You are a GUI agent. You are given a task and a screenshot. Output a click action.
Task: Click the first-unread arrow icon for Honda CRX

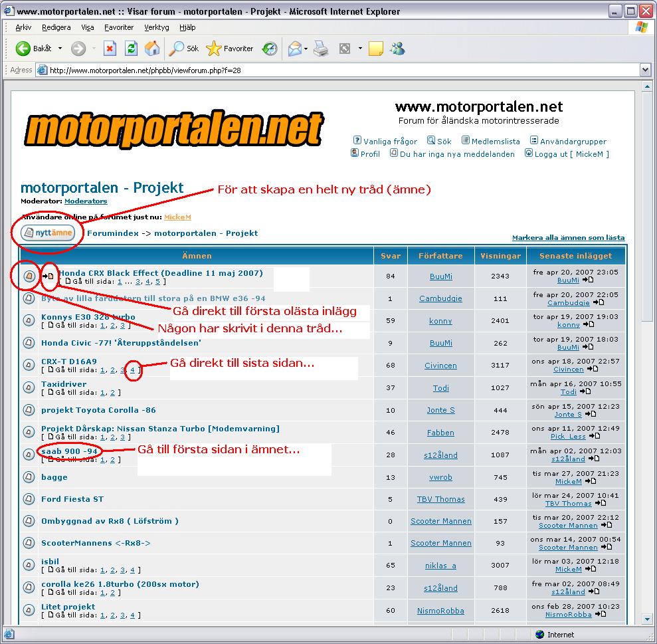(48, 276)
